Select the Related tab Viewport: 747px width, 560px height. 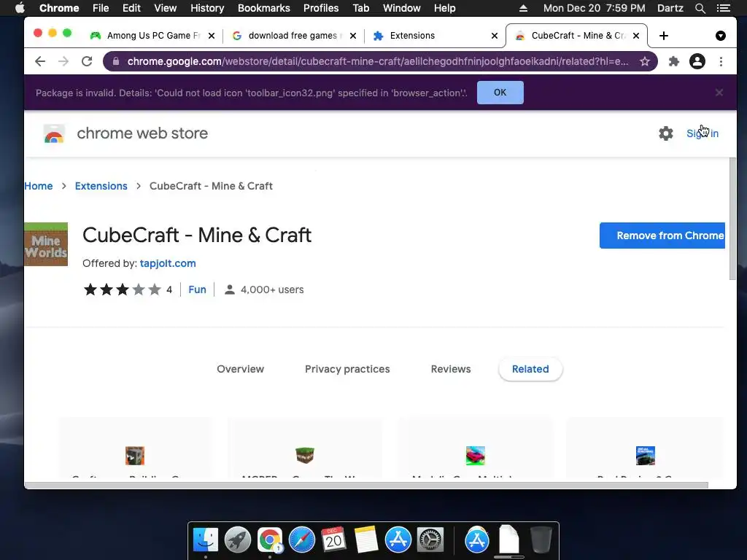[x=530, y=369]
